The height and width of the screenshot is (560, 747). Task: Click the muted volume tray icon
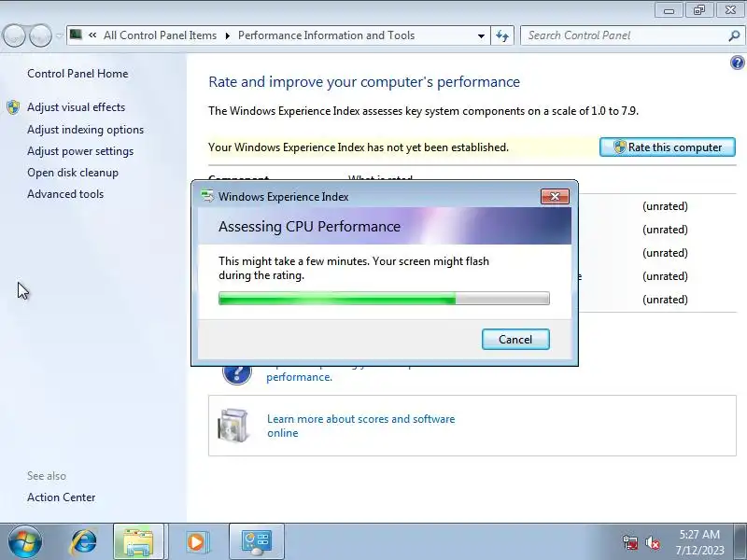coord(652,542)
